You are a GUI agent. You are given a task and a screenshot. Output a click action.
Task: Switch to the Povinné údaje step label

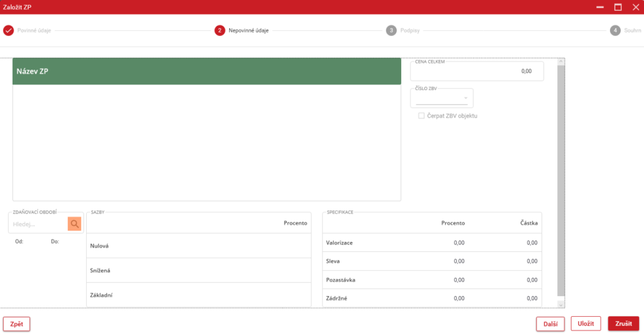[x=34, y=30]
